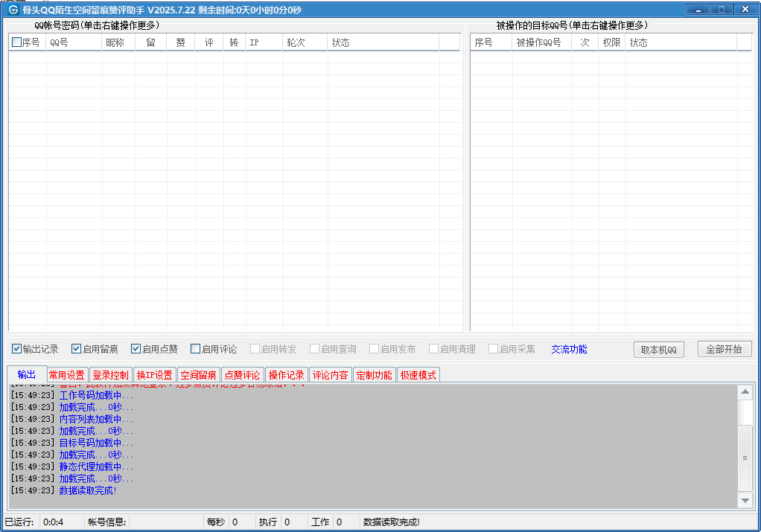Open the 常用设置 tab
The width and height of the screenshot is (761, 532).
pos(67,375)
